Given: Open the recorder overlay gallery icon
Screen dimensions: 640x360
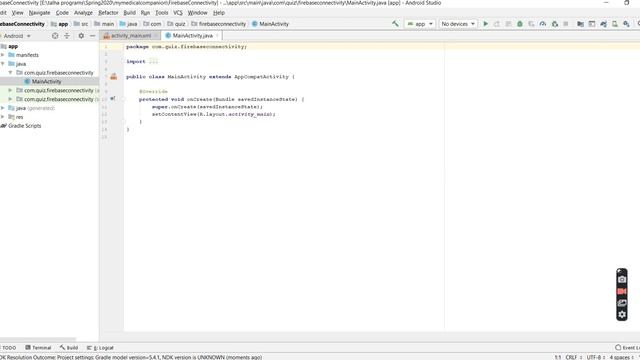Looking at the screenshot, I should (x=622, y=303).
